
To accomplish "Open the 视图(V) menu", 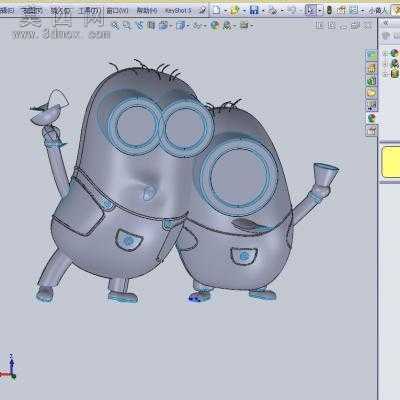I will coord(32,11).
